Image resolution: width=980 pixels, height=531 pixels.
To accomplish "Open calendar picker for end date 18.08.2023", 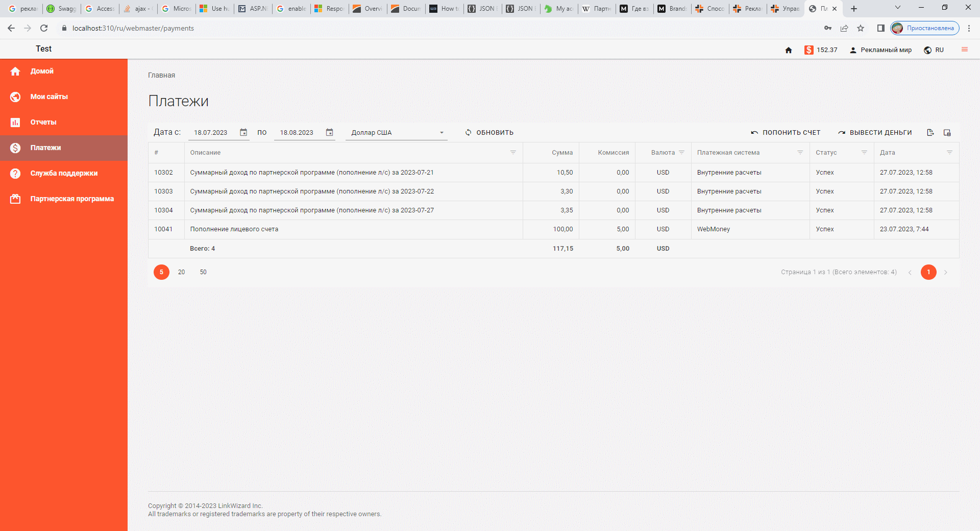I will (329, 133).
